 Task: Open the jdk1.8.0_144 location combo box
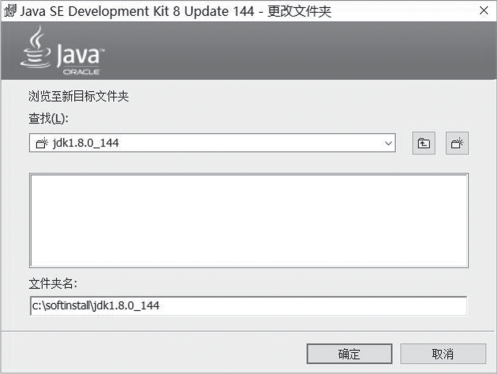(212, 143)
